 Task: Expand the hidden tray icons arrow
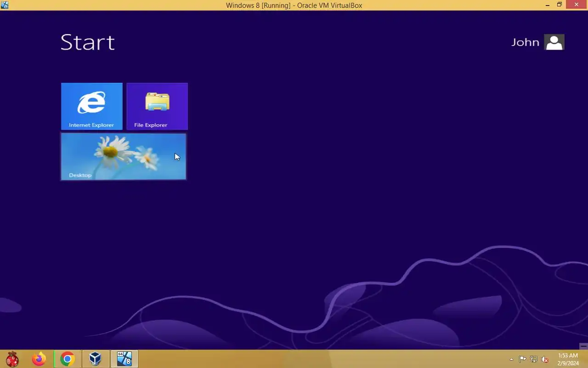pyautogui.click(x=512, y=359)
